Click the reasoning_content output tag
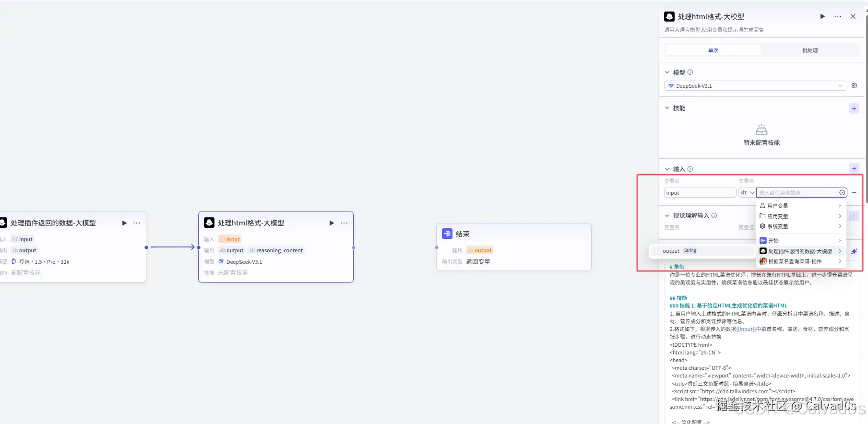The image size is (868, 424). [x=276, y=250]
